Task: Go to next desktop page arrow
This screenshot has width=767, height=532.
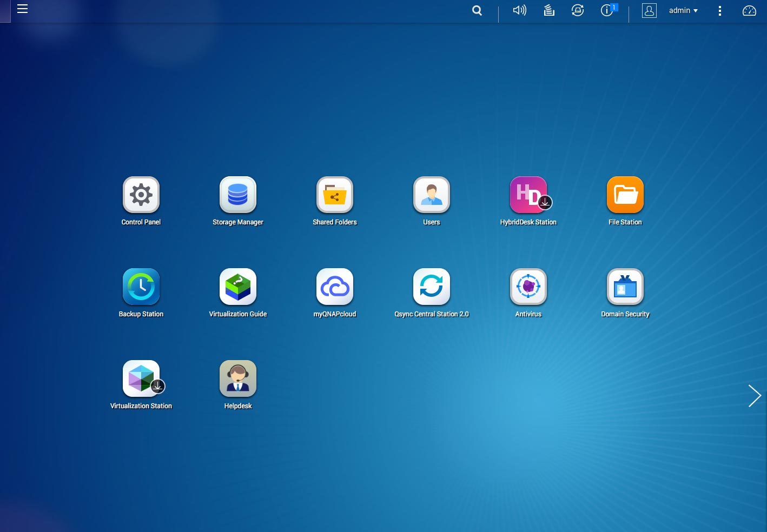Action: pos(755,396)
